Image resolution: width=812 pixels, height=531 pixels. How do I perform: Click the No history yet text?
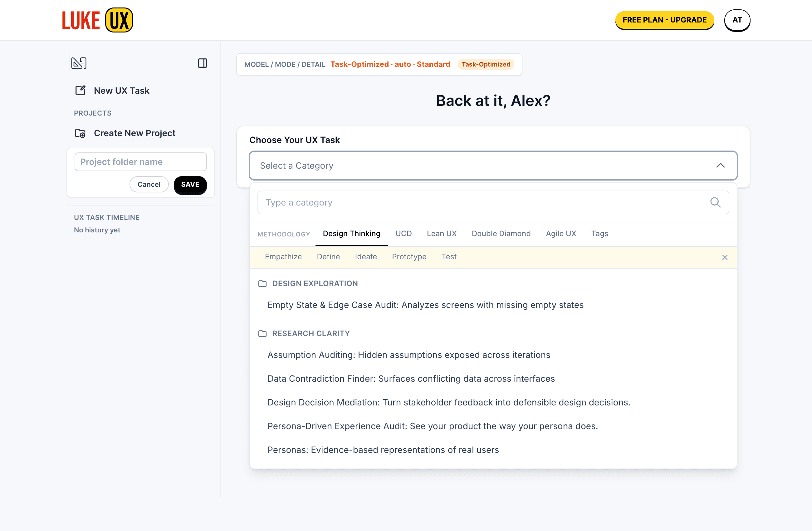click(97, 230)
